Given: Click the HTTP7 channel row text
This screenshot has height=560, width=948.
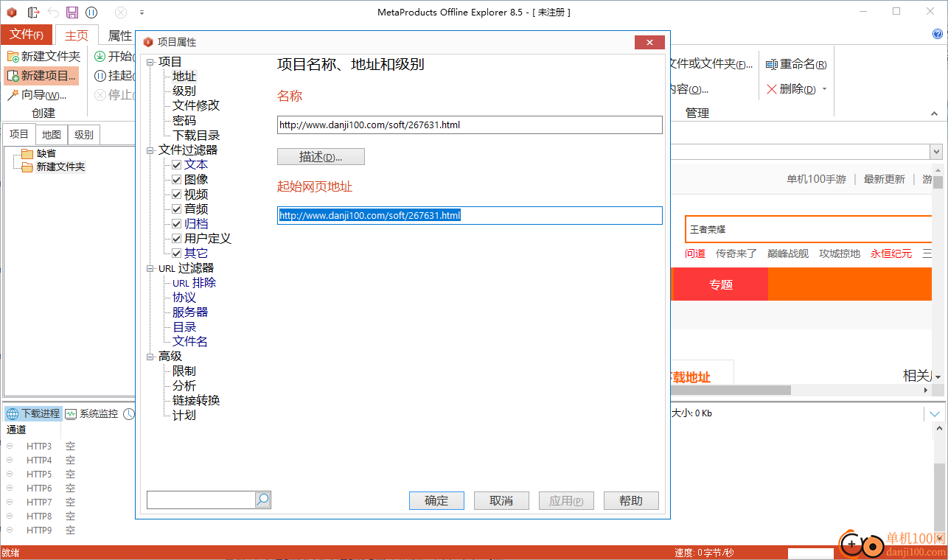Looking at the screenshot, I should tap(39, 502).
